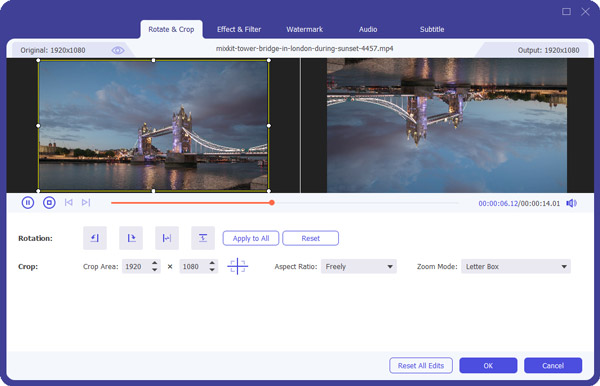Rotate video 90 degrees right
Image resolution: width=600 pixels, height=386 pixels.
point(131,238)
